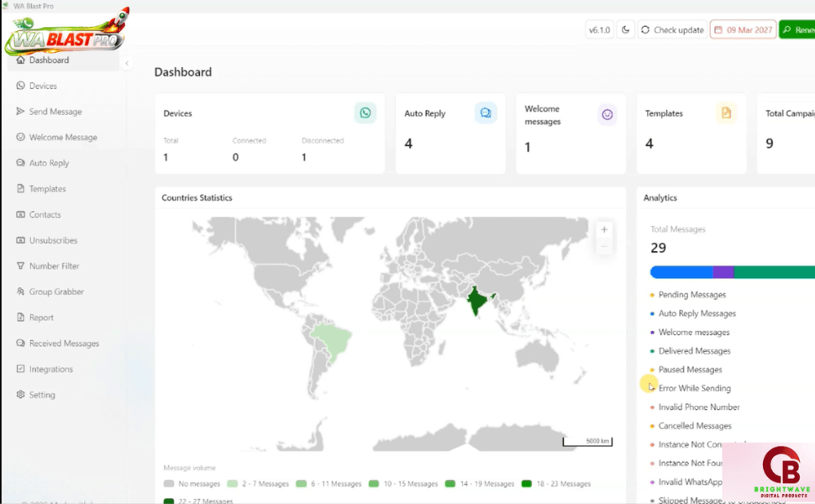Click the 09 Mar 2027 expiry date badge

click(x=743, y=29)
